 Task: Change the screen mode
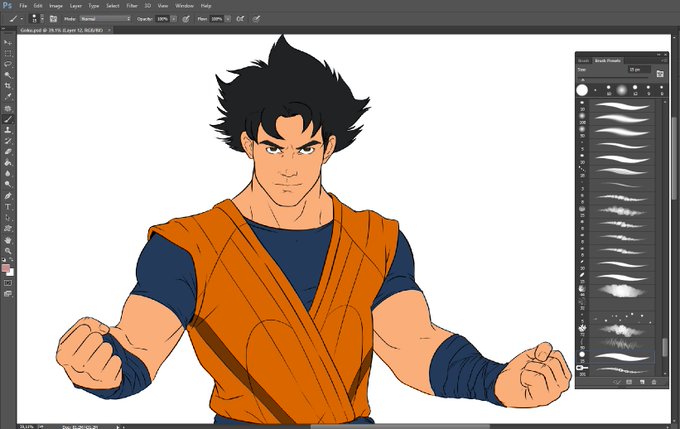click(8, 294)
